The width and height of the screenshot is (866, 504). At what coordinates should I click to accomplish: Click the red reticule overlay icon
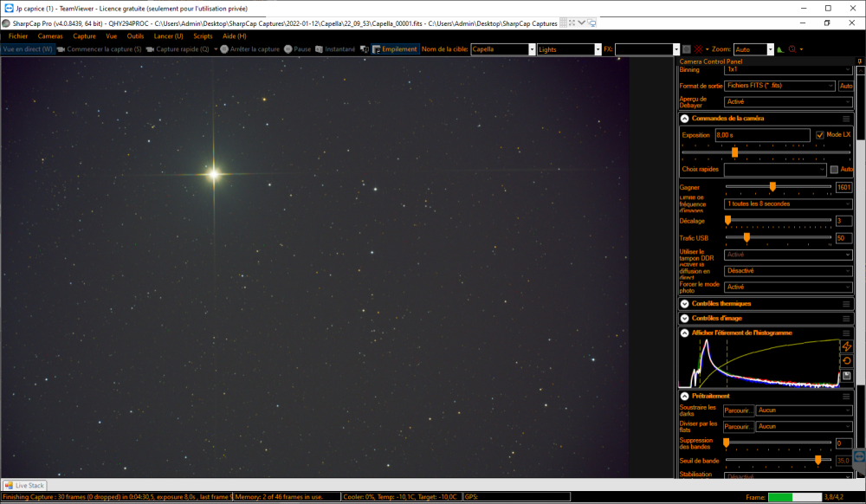coord(699,49)
